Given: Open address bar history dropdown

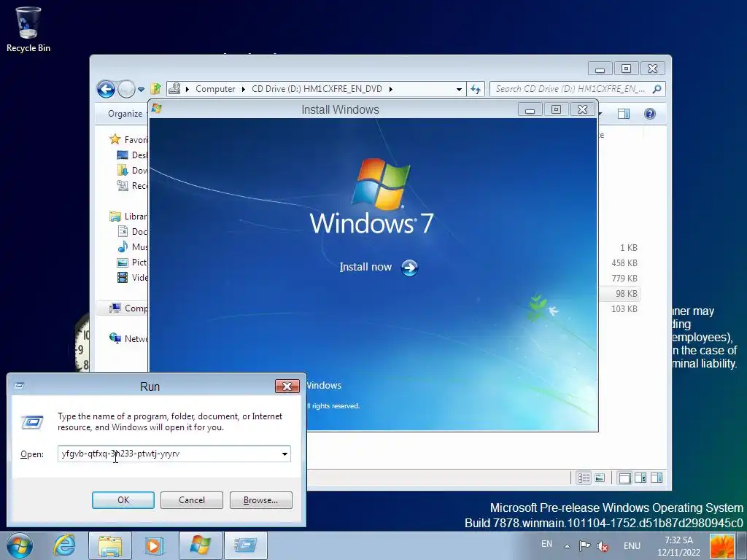Looking at the screenshot, I should click(459, 89).
